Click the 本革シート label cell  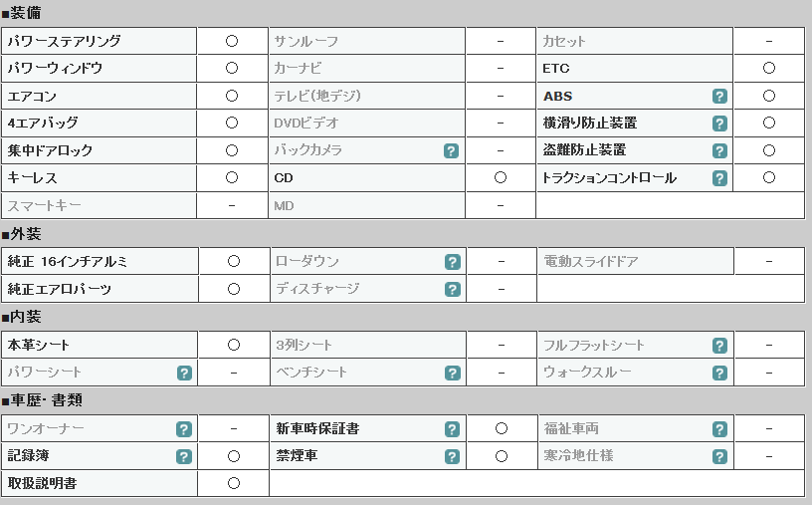(x=100, y=345)
